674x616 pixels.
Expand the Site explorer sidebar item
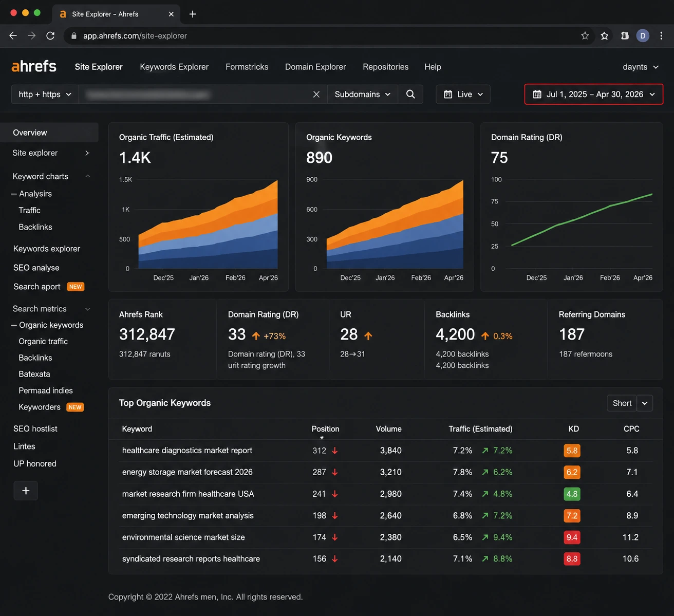87,153
